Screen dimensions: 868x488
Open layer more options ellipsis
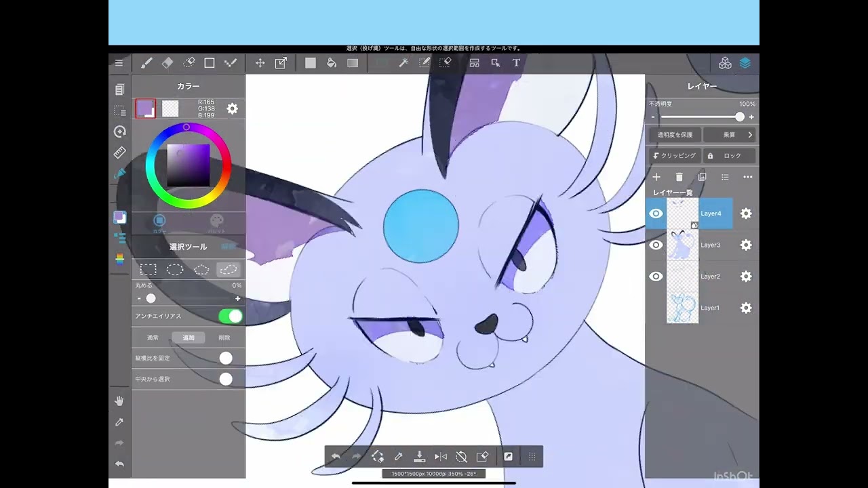(x=748, y=177)
